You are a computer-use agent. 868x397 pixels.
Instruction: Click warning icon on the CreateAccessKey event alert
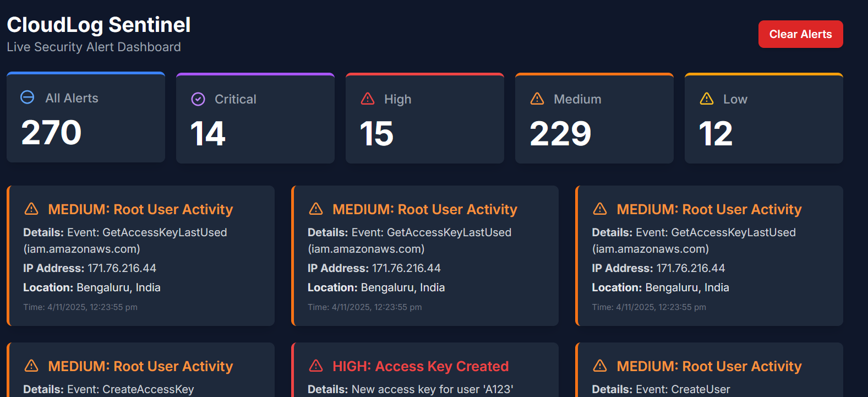pos(32,366)
